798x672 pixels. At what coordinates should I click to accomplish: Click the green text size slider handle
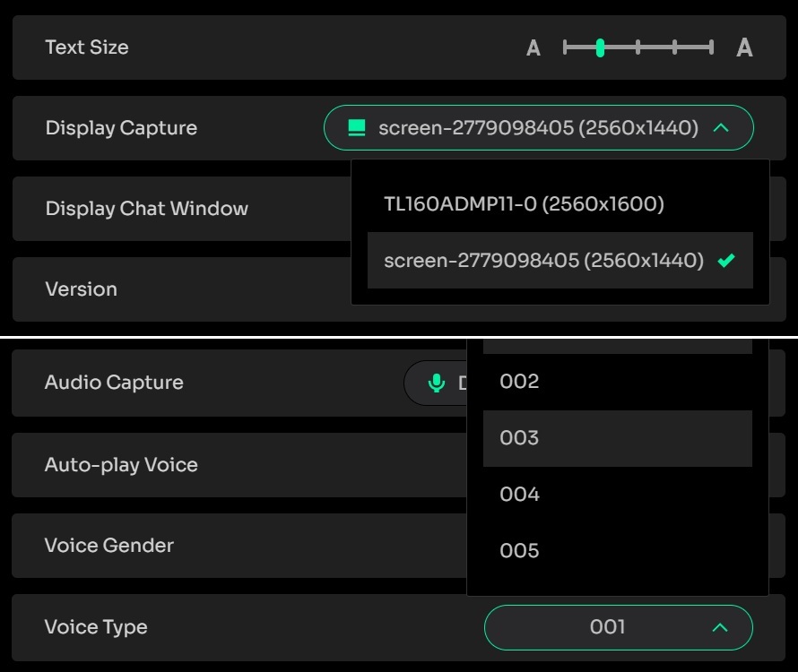tap(600, 47)
